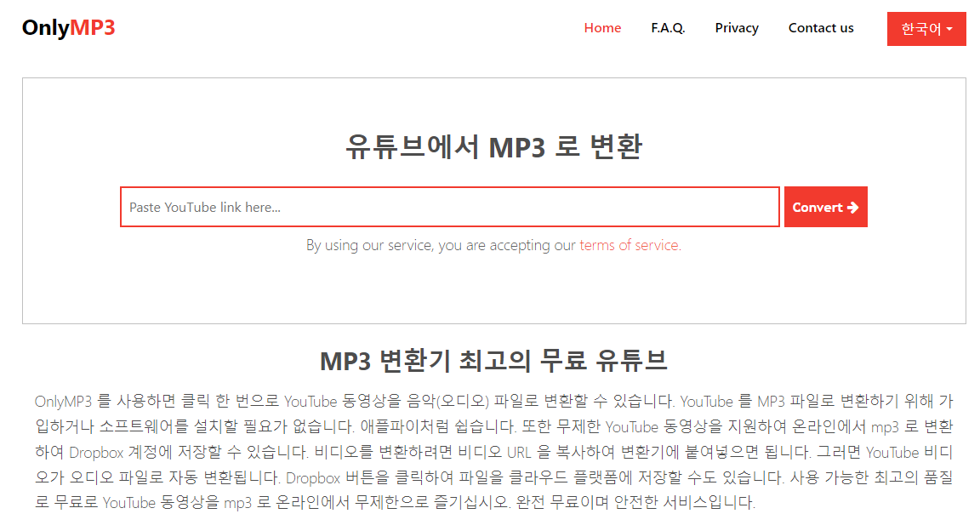This screenshot has width=980, height=531.
Task: Focus the Paste YouTube link field
Action: (x=450, y=207)
